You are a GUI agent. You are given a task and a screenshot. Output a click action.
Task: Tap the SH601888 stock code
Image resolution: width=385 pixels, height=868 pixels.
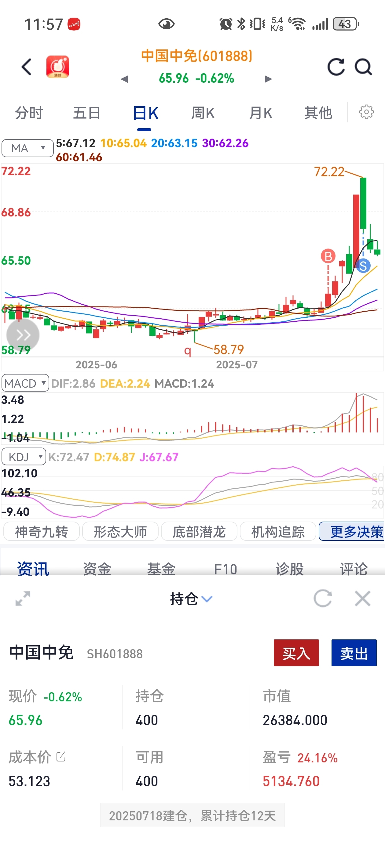(115, 654)
